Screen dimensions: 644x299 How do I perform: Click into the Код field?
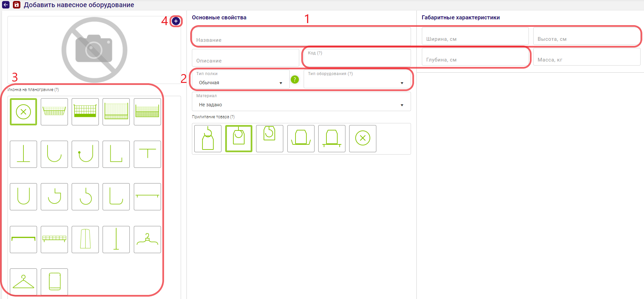coord(357,58)
